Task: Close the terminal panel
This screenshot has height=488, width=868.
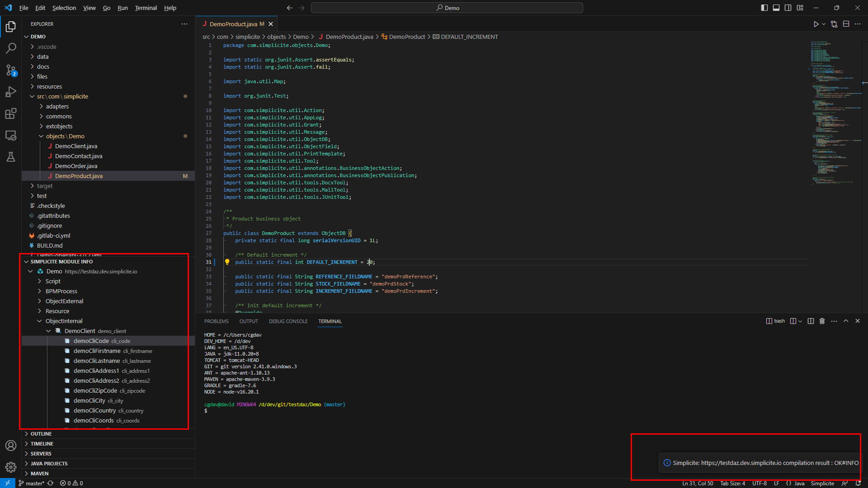Action: (858, 321)
